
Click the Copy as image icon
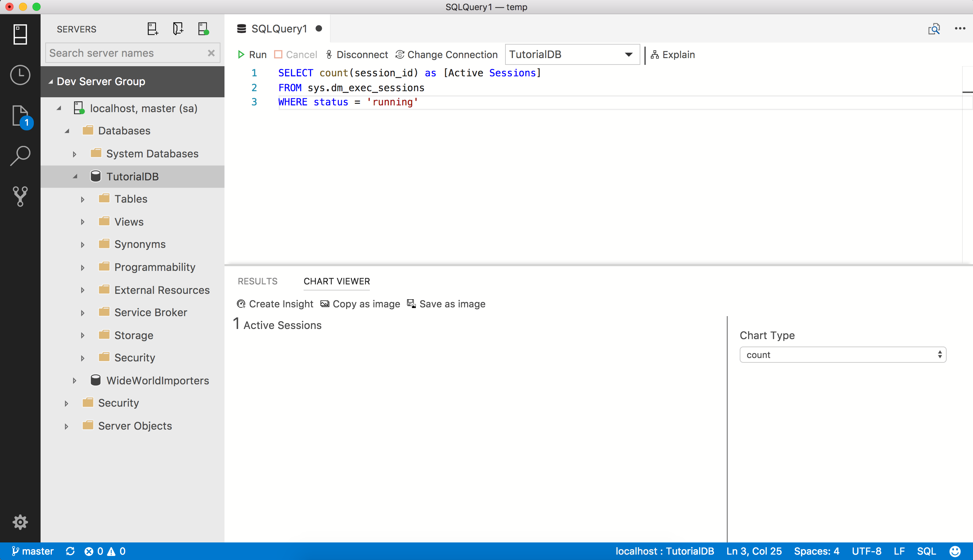(324, 304)
